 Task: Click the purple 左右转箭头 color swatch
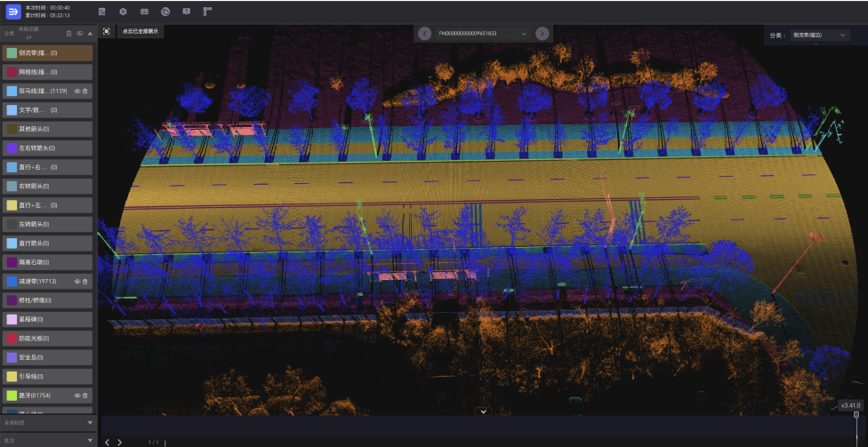point(12,148)
